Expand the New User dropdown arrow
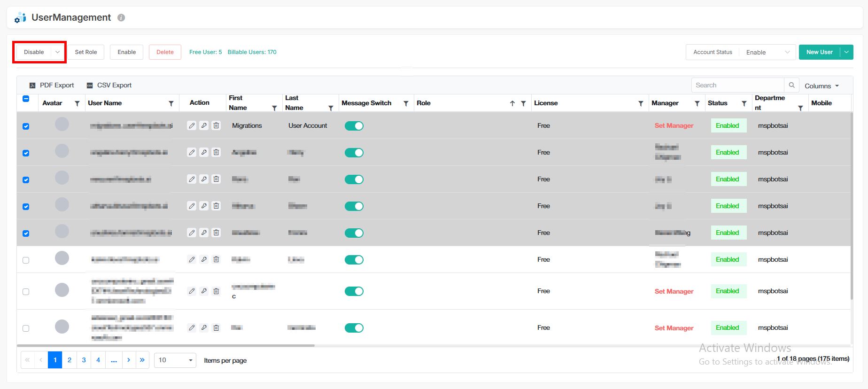Screen dimensions: 868x389 [x=847, y=52]
